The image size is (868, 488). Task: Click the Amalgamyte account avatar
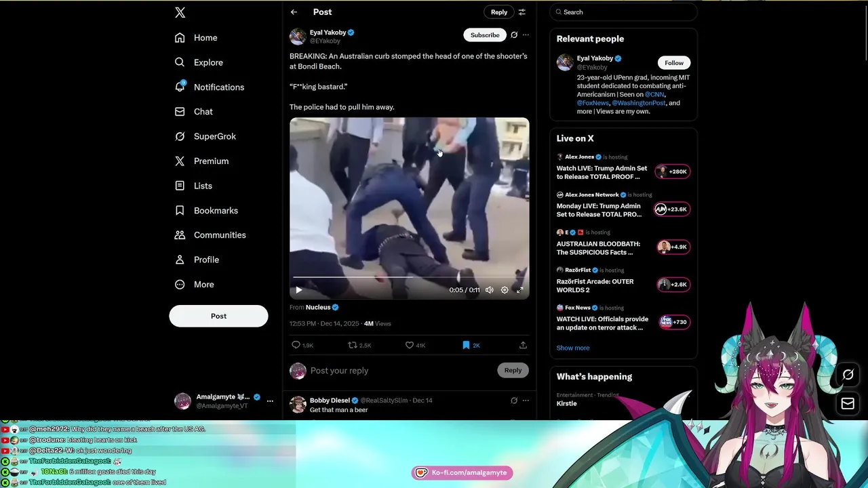pos(182,401)
